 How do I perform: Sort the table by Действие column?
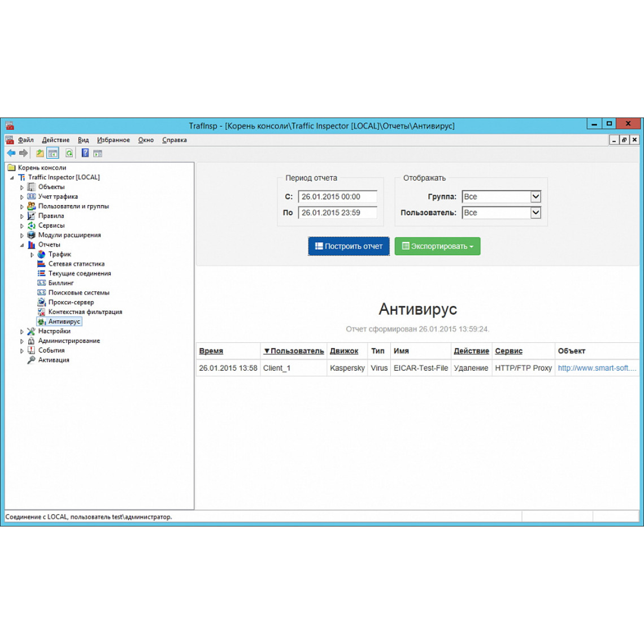pos(471,351)
